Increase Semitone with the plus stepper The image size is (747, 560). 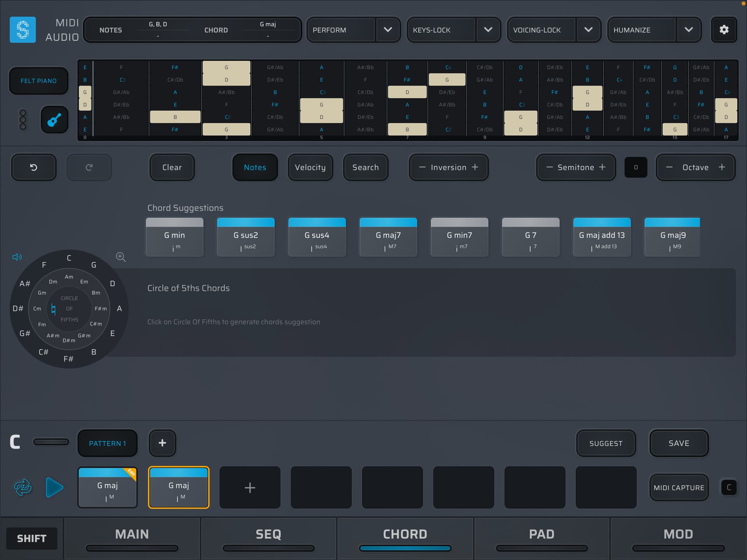pos(602,167)
